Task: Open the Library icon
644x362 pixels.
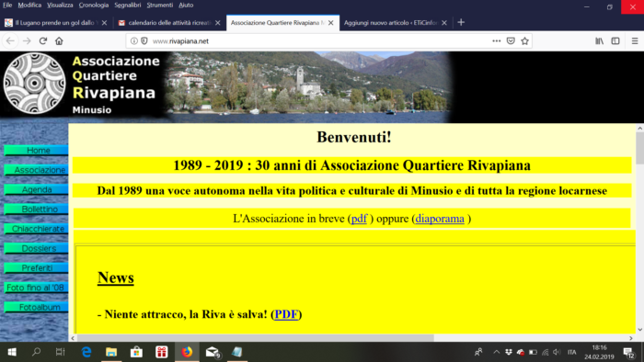Action: [x=600, y=41]
